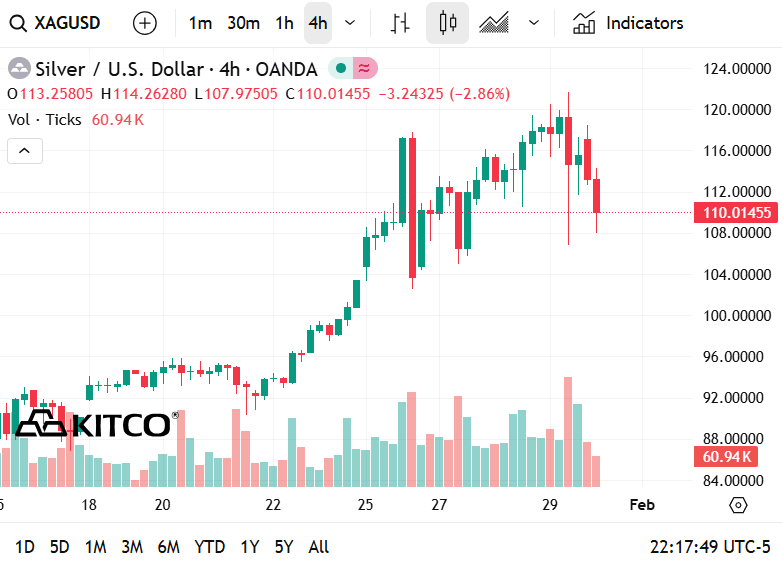Image resolution: width=782 pixels, height=561 pixels.
Task: Switch to the 30m interval
Action: point(243,23)
